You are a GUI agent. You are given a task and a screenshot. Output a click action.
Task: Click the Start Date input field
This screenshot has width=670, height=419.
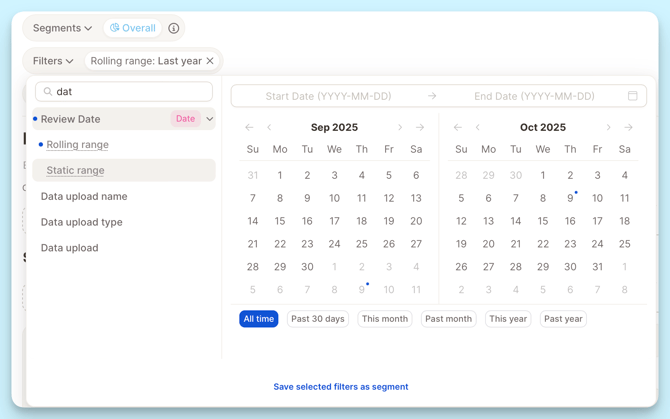click(328, 96)
